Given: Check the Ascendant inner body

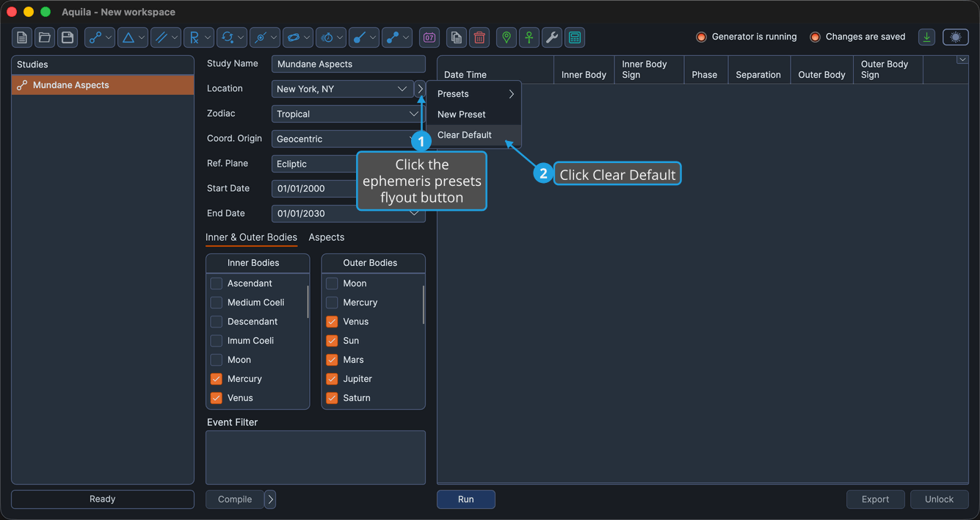Looking at the screenshot, I should tap(217, 284).
